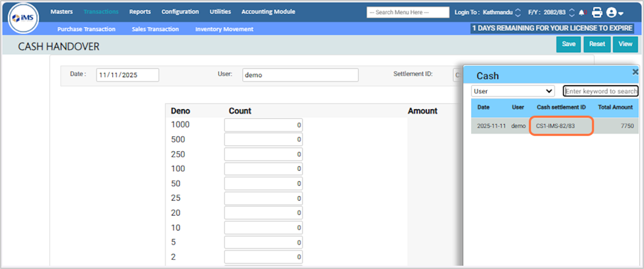
Task: Open the notification bell icon
Action: pos(582,12)
